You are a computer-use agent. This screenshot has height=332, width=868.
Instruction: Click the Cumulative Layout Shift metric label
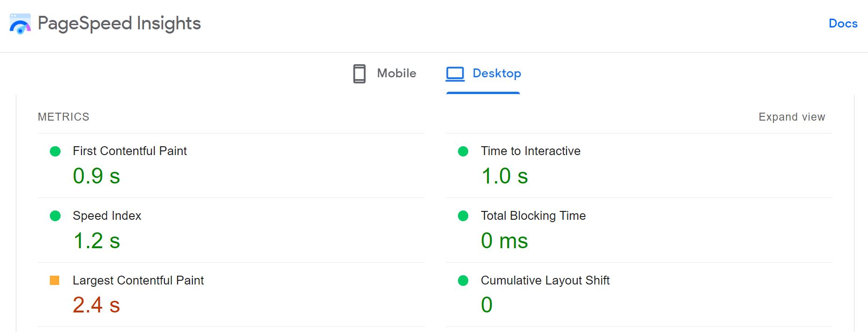click(545, 280)
